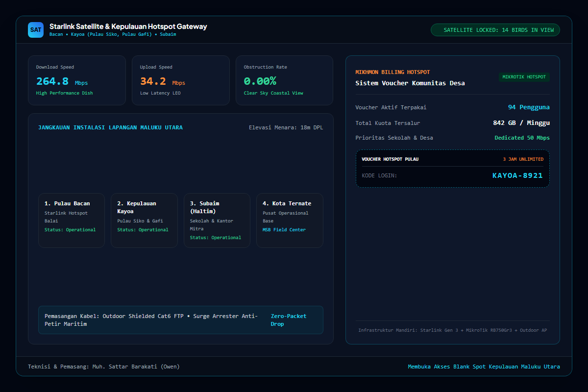Click Pulau Bacan's Status: Operational text
This screenshot has height=392, width=588.
70,230
